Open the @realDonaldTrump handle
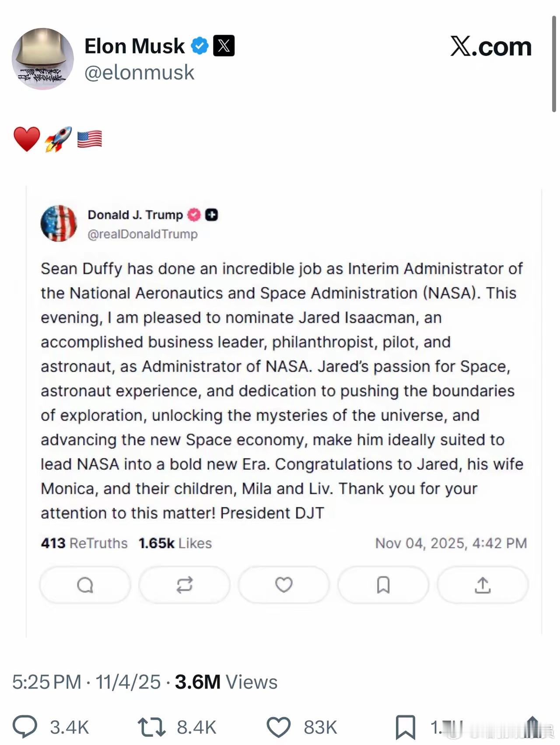 tap(143, 234)
